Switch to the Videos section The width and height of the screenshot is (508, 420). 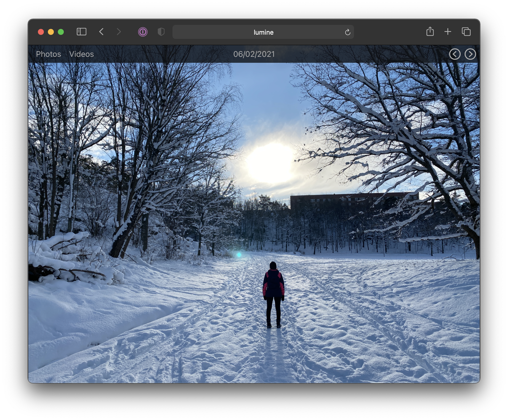tap(82, 54)
